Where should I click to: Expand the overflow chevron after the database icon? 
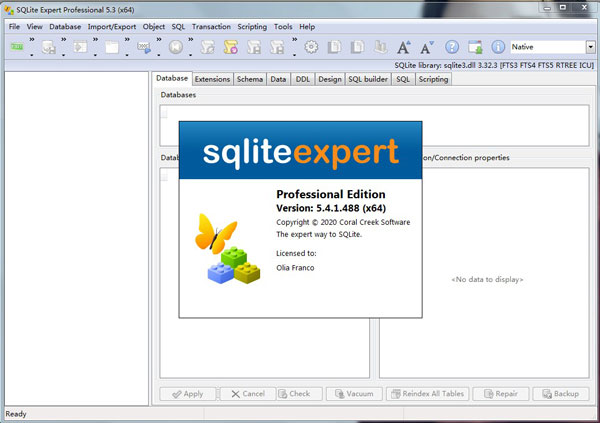64,39
